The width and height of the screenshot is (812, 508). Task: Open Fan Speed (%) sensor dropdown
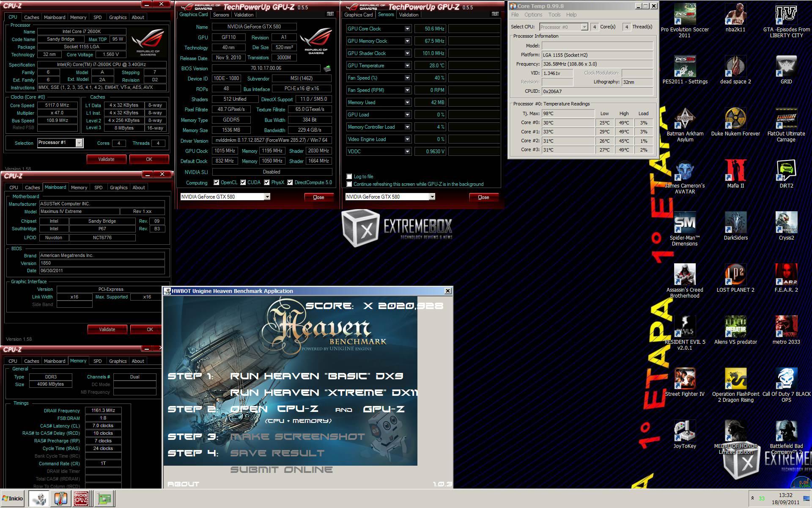click(407, 78)
